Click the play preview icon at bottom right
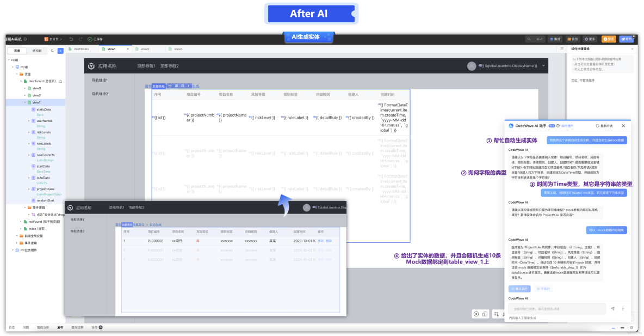Image resolution: width=644 pixels, height=336 pixels. [476, 314]
